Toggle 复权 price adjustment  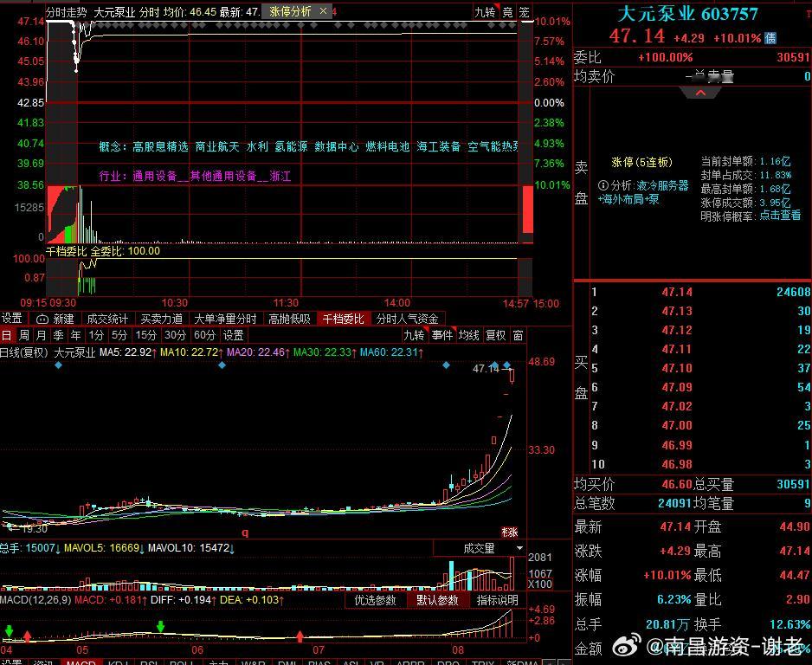pyautogui.click(x=495, y=336)
